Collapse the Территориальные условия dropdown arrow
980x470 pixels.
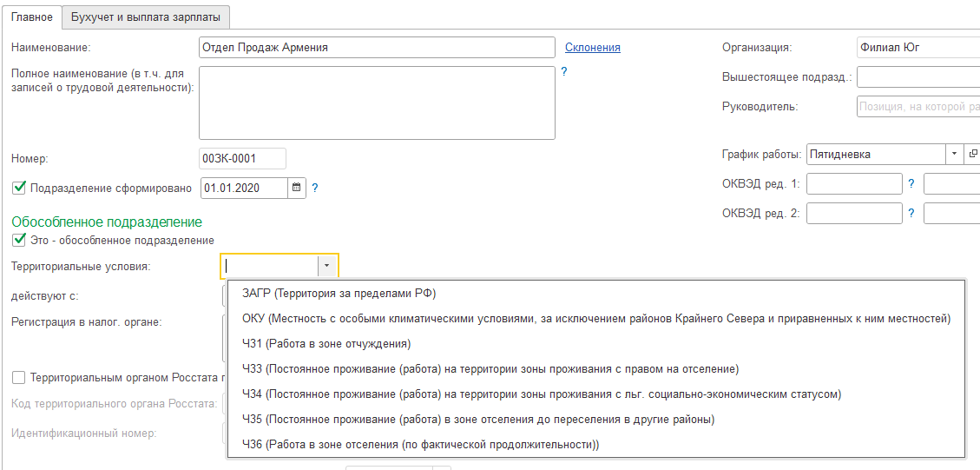coord(327,266)
